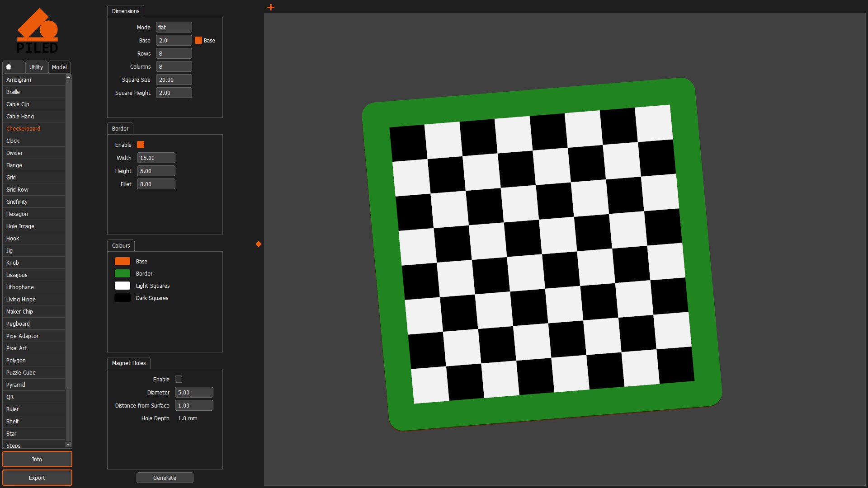Select Lithophane in the model list
Screen dimensions: 868x488
(20, 287)
